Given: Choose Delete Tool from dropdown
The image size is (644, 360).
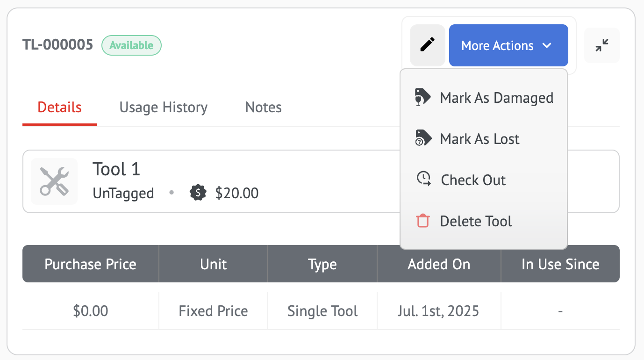Looking at the screenshot, I should pos(476,221).
